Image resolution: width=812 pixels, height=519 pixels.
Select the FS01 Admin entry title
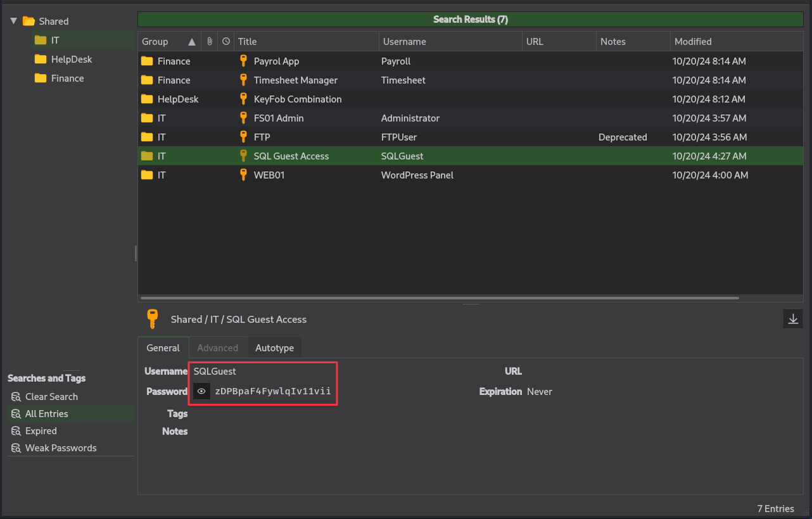pyautogui.click(x=279, y=118)
